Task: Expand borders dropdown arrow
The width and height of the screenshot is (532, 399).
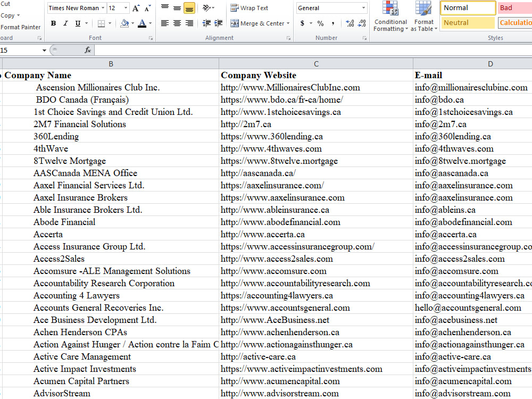Action: pos(110,23)
